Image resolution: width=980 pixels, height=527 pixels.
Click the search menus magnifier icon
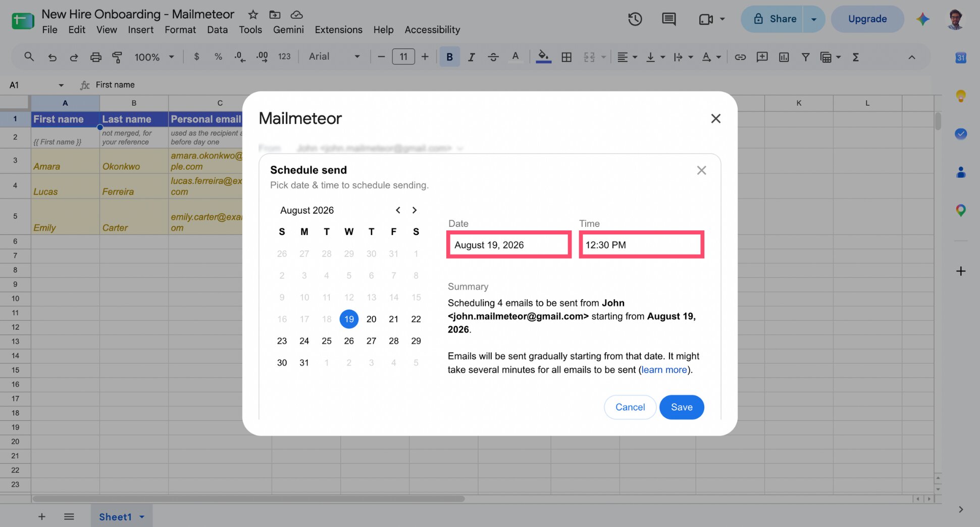pos(29,57)
